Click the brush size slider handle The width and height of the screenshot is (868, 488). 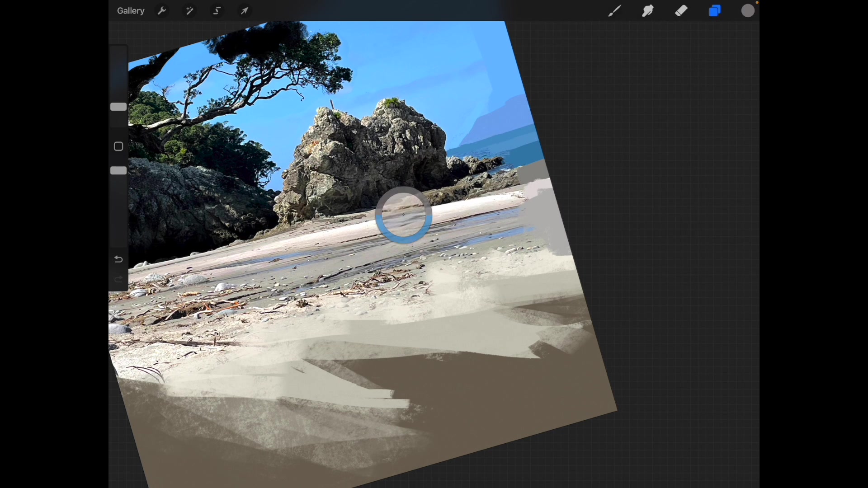coord(118,107)
